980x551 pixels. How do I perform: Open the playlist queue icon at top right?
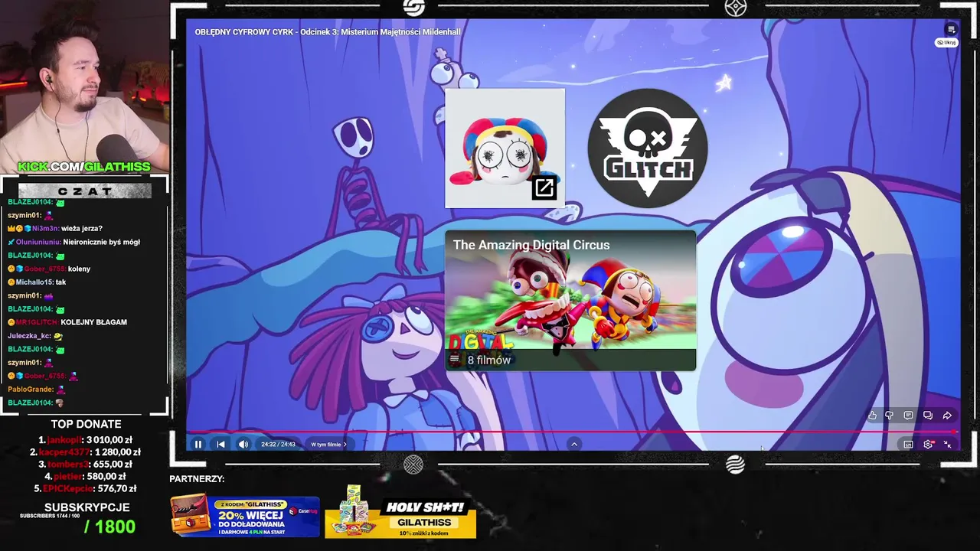(x=951, y=30)
